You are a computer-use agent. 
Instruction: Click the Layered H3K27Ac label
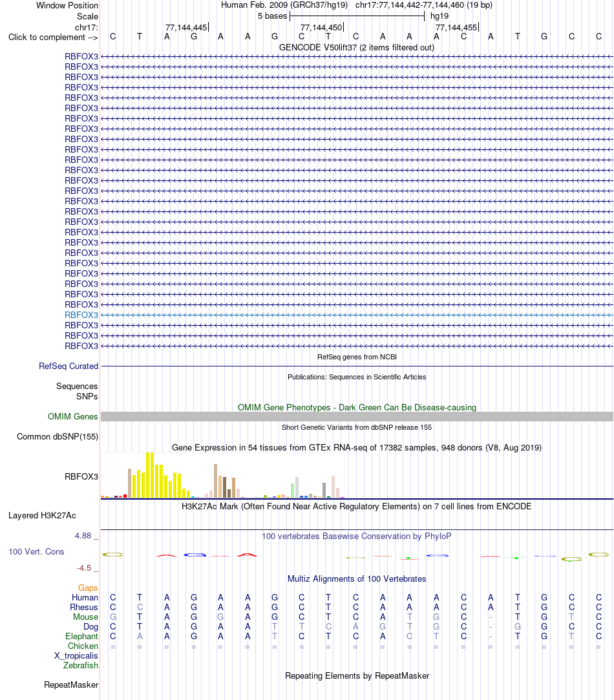42,516
